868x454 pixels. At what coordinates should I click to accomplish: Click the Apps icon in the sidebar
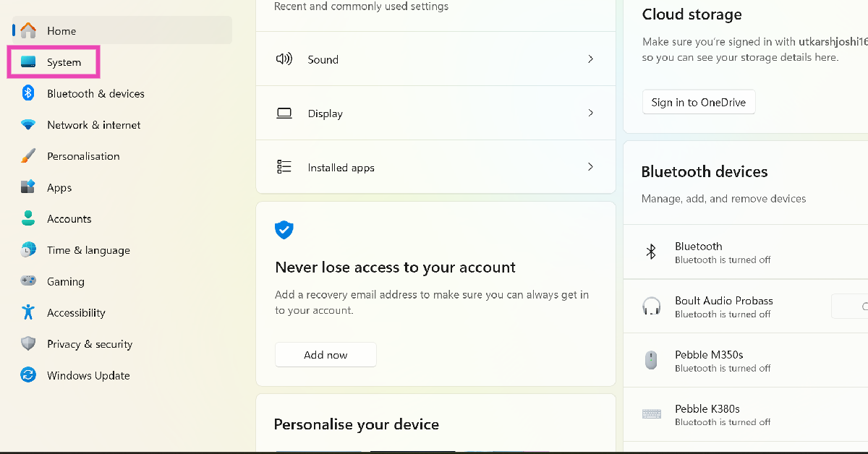[x=28, y=187]
